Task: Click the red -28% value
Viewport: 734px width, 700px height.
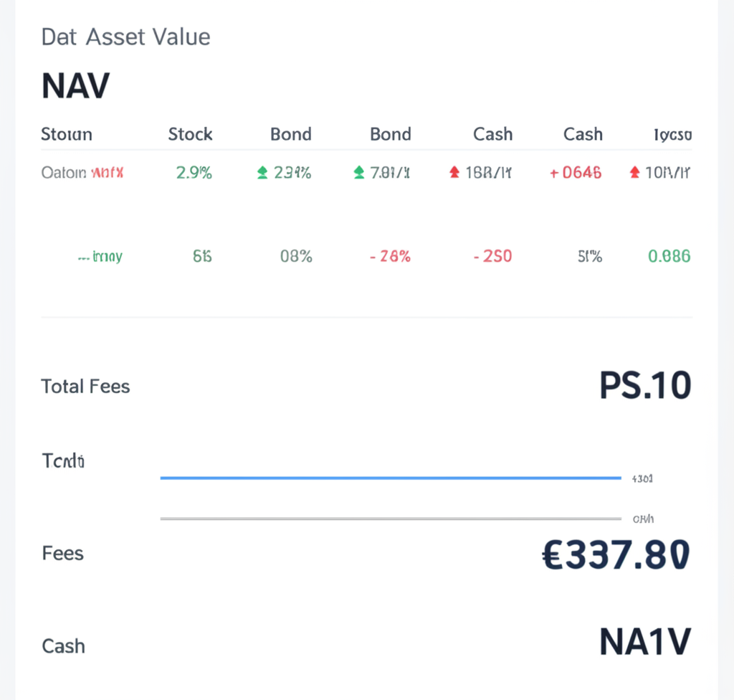Action: (x=390, y=256)
